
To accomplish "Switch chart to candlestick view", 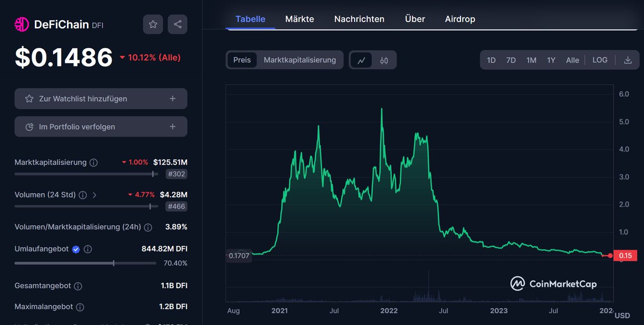I will [384, 60].
